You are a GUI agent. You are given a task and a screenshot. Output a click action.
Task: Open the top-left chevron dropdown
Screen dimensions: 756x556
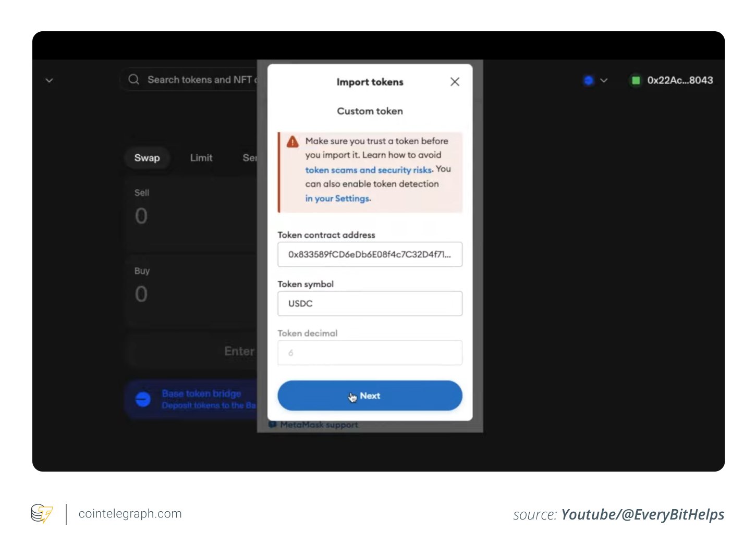(49, 80)
